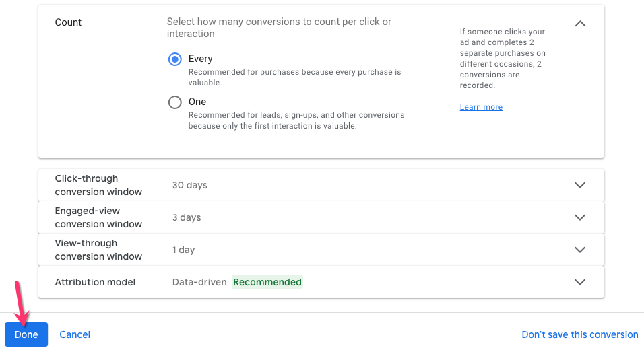644x354 pixels.
Task: Expand Engaged-view conversion window chevron
Action: click(580, 217)
